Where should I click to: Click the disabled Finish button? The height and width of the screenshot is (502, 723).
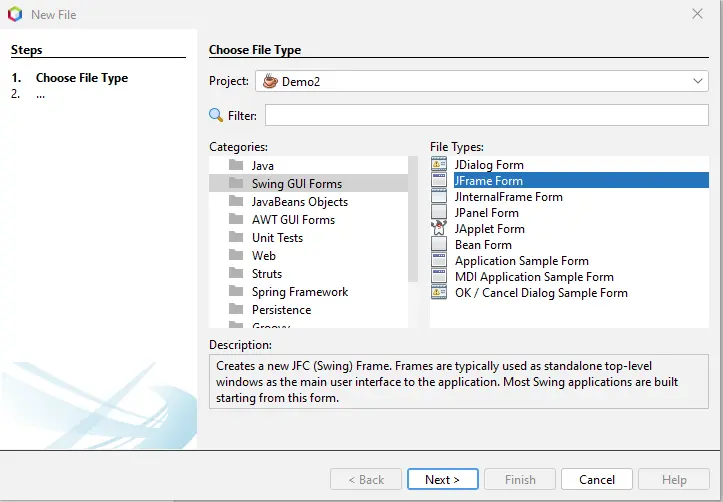coord(520,479)
